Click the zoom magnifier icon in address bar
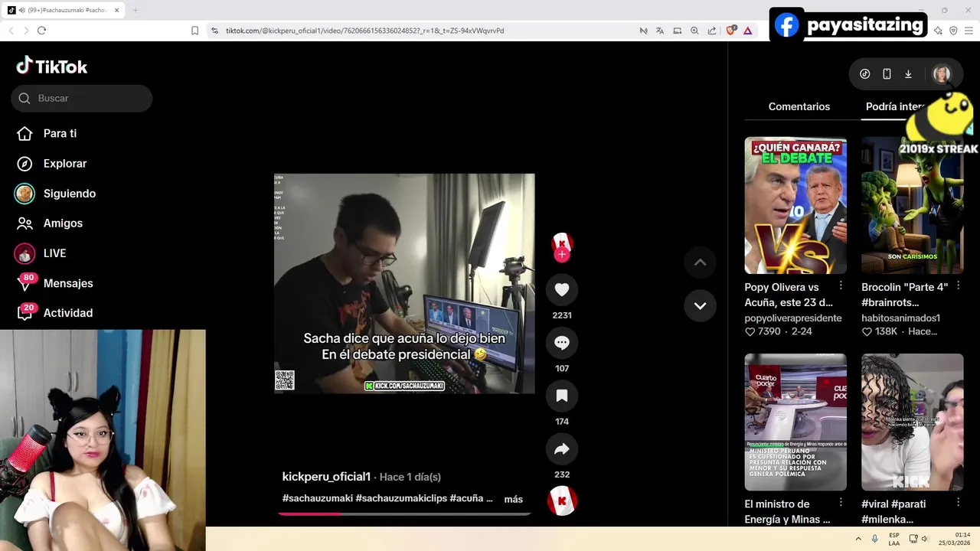The image size is (980, 551). tap(694, 31)
